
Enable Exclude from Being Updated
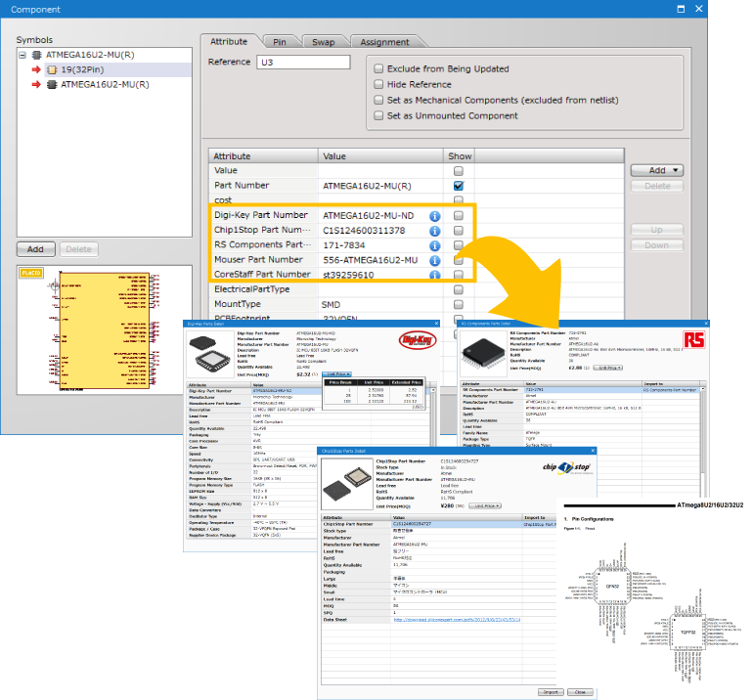(378, 68)
